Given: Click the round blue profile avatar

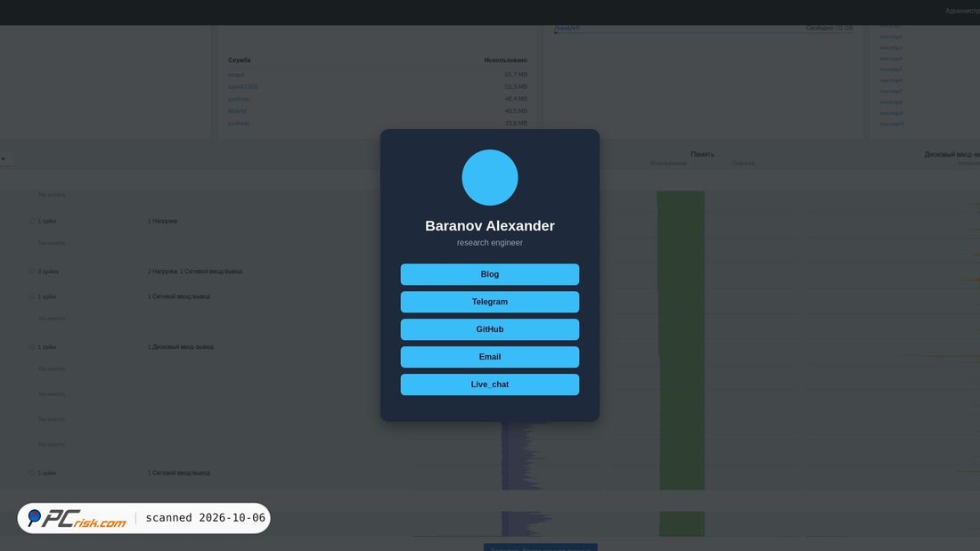Looking at the screenshot, I should [x=489, y=177].
